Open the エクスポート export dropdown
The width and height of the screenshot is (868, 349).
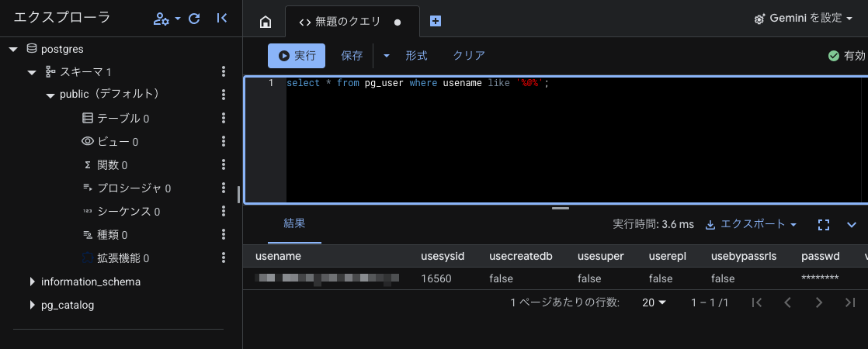[752, 224]
